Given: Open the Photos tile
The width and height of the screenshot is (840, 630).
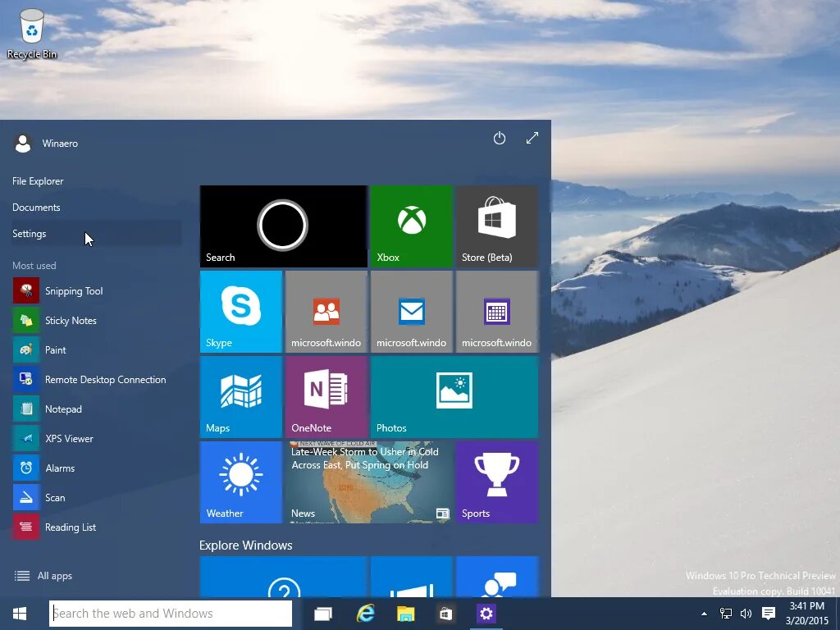Looking at the screenshot, I should [x=454, y=397].
